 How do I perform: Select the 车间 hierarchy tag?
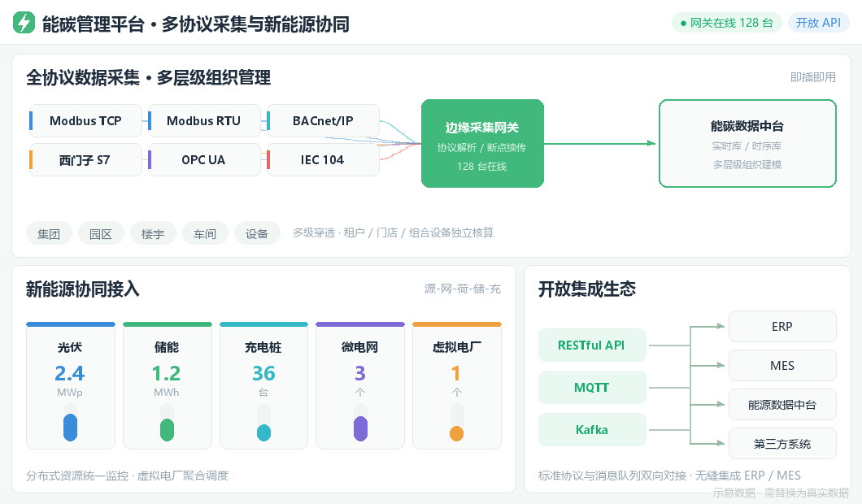204,233
